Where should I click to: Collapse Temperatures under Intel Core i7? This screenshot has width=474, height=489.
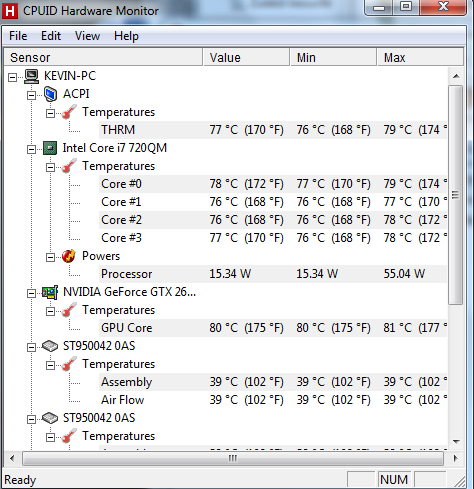[50, 167]
